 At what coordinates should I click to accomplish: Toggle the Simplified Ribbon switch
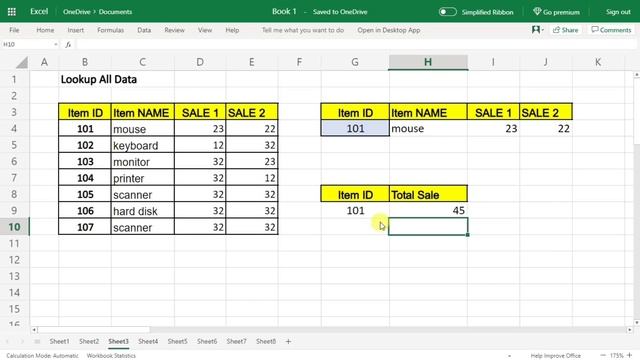[x=447, y=12]
